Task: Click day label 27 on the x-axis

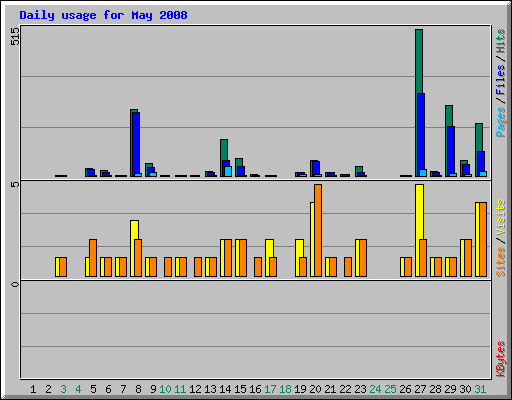Action: click(x=420, y=389)
